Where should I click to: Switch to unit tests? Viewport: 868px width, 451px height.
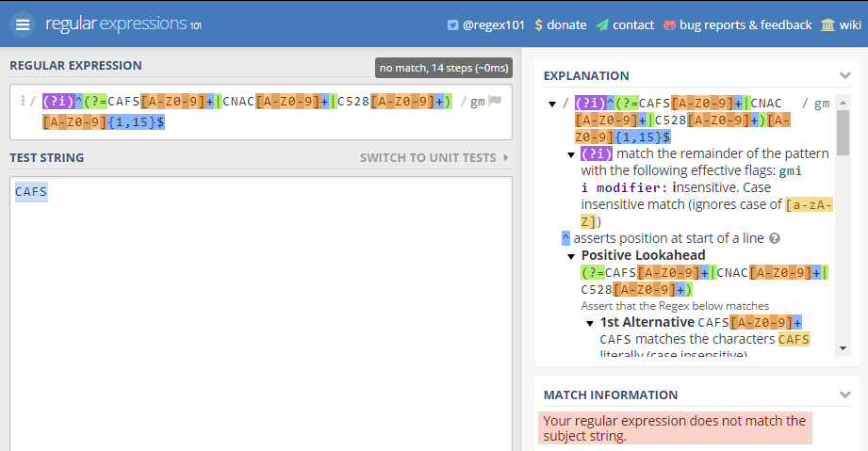point(434,157)
